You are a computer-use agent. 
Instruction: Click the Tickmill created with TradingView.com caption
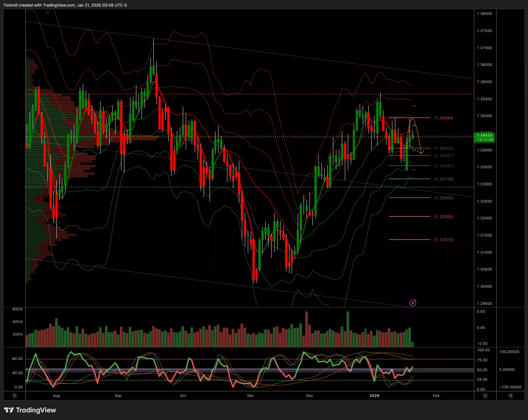(65, 5)
